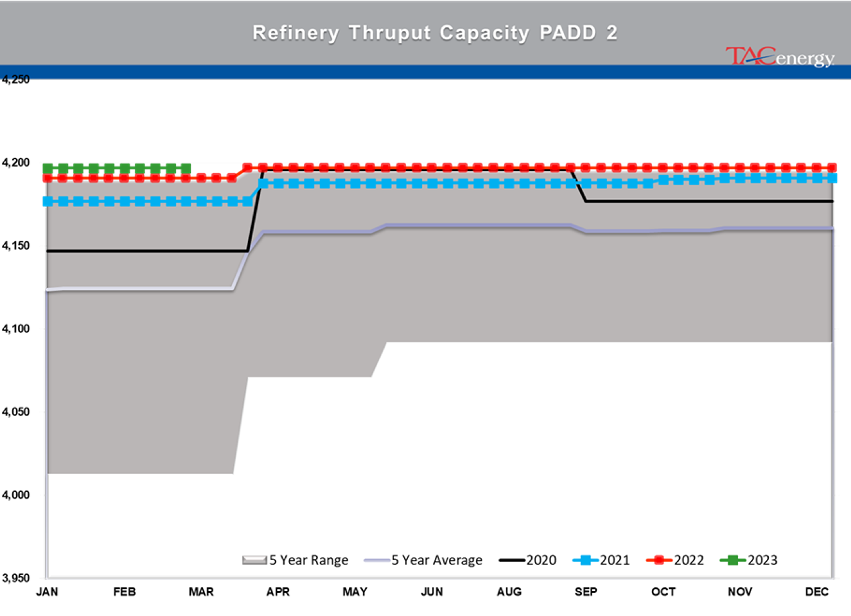Screen dimensions: 851x616
Task: Click the first blue 2021 data point in January
Action: 48,202
